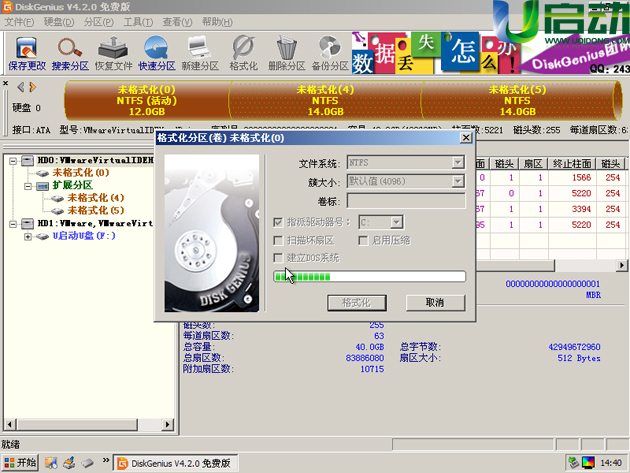Screen dimensions: 630x473
Task: Click the 卷标 volume label field
Action: coord(406,201)
